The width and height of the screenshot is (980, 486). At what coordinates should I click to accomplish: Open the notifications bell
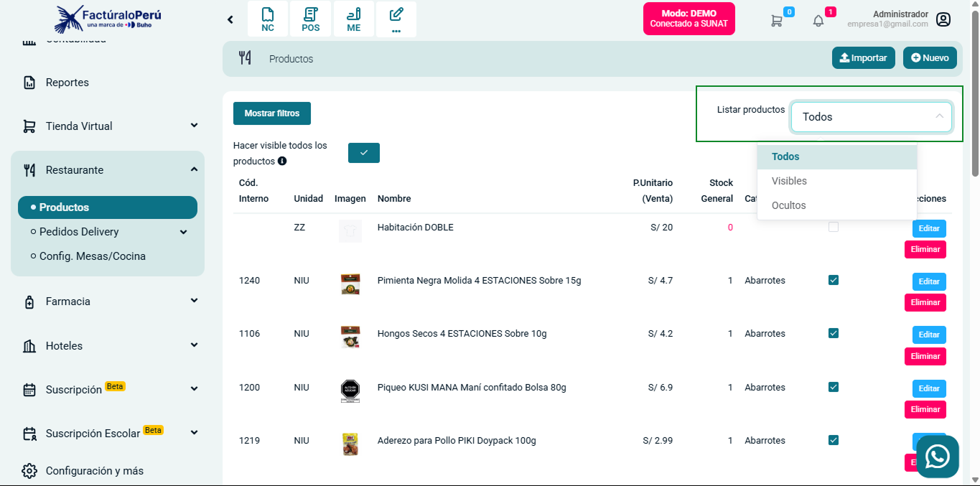tap(818, 21)
